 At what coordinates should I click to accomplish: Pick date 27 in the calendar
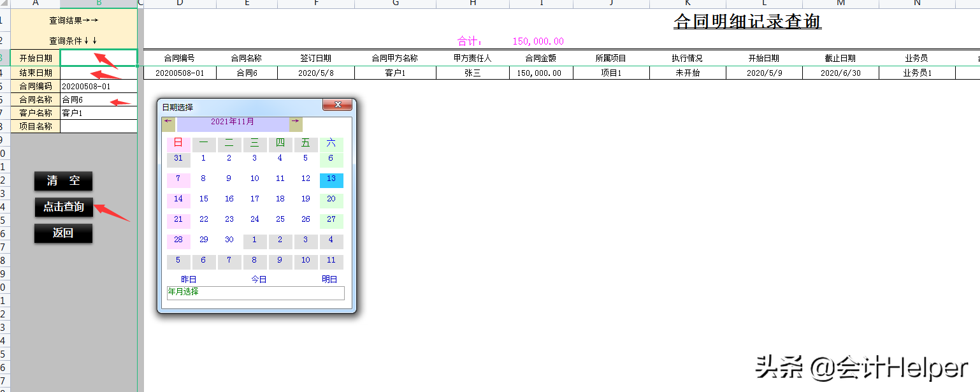(331, 221)
